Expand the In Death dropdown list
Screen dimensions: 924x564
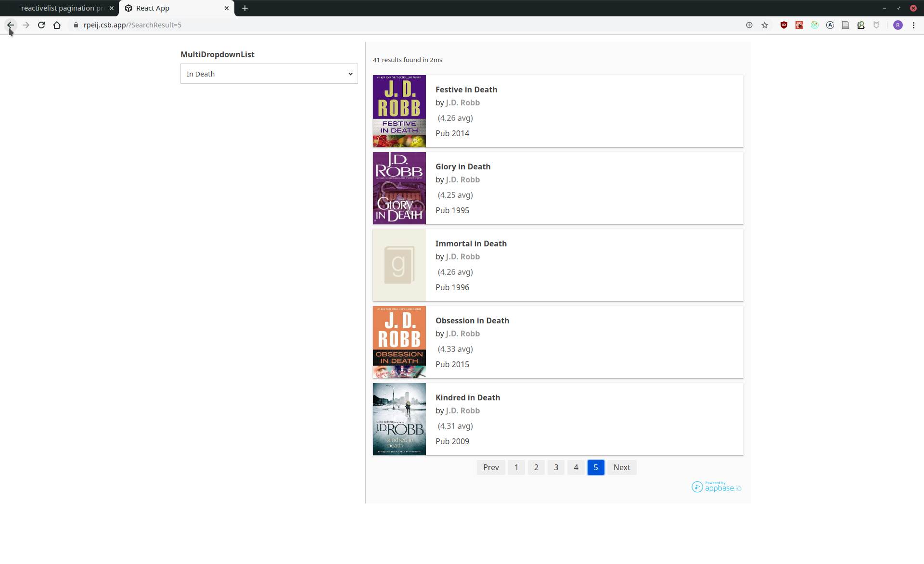(269, 74)
